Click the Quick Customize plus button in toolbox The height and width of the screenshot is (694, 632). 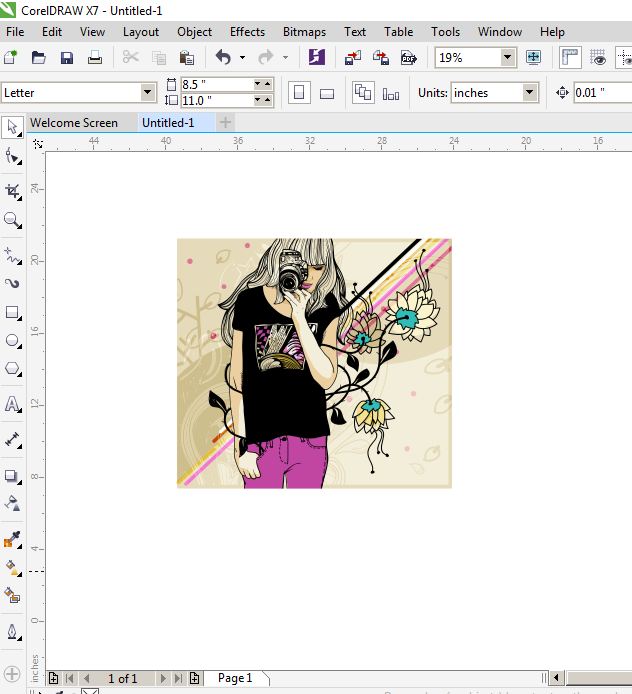pyautogui.click(x=12, y=674)
